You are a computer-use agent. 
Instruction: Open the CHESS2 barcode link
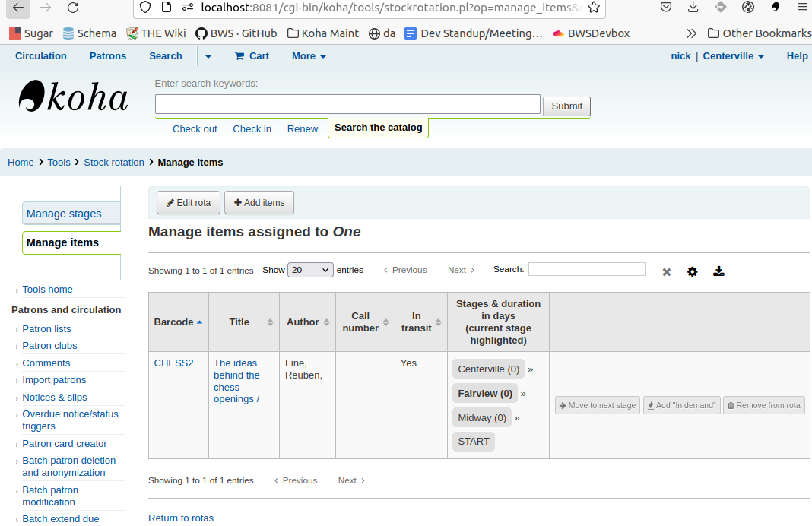coord(173,363)
